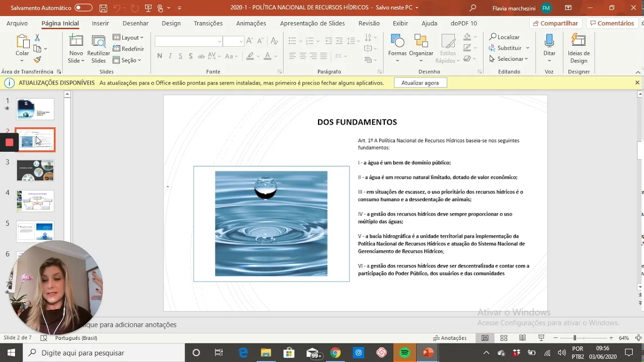Cut the selection with the scissors icon
The image size is (644, 362).
pyautogui.click(x=37, y=38)
